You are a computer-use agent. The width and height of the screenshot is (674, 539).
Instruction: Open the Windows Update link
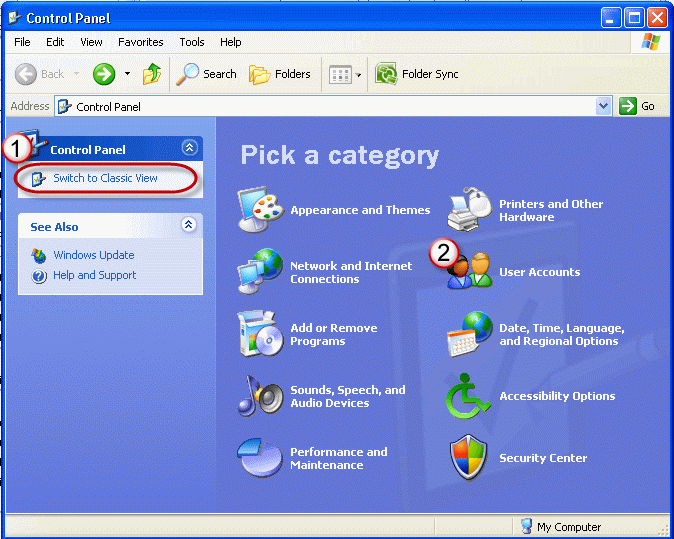tap(94, 255)
